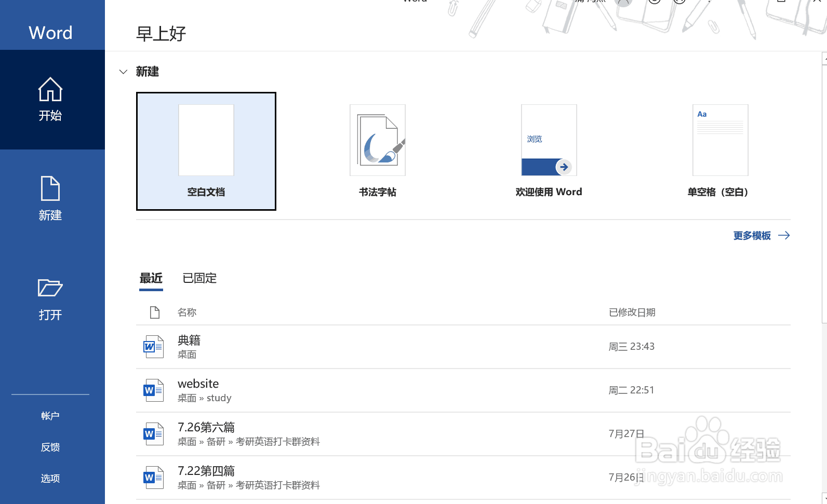Sort by the 已修改日期 column header
The width and height of the screenshot is (827, 504).
[632, 312]
